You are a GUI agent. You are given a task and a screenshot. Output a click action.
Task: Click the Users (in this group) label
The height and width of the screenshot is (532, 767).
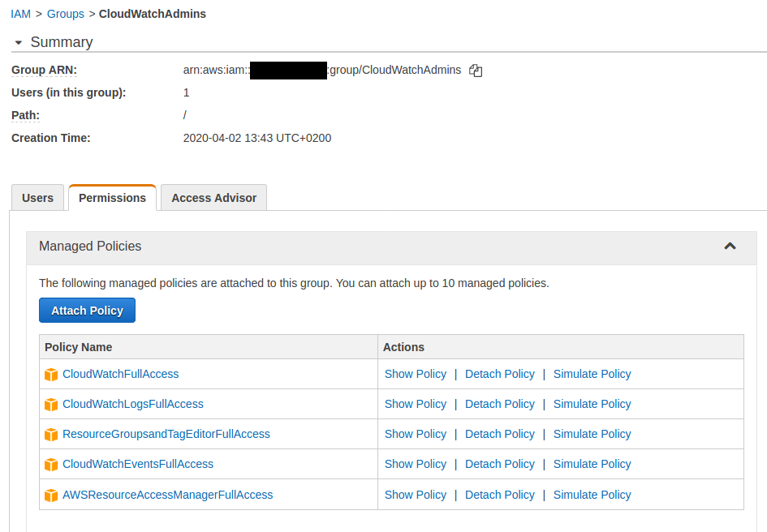click(68, 93)
